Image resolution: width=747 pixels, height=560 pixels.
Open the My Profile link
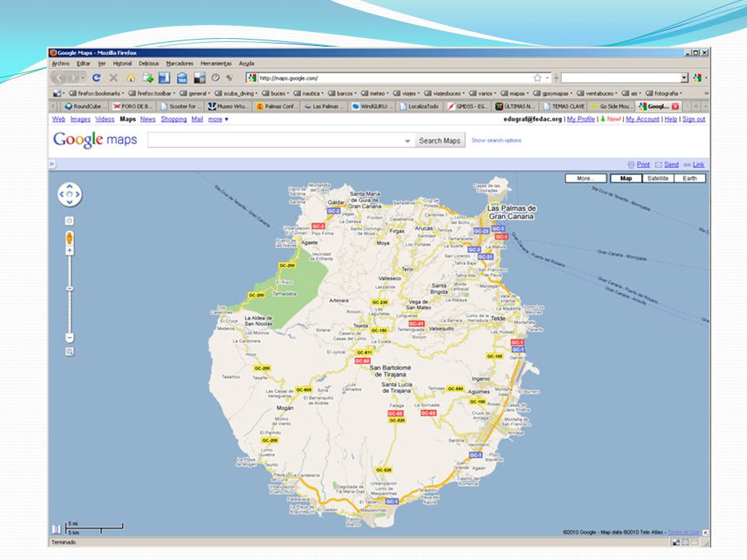click(x=580, y=119)
